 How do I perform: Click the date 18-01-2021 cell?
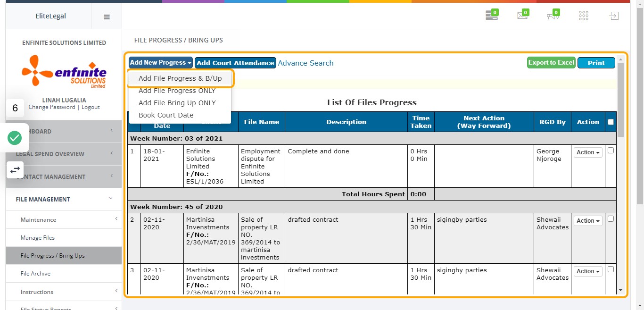pos(162,166)
